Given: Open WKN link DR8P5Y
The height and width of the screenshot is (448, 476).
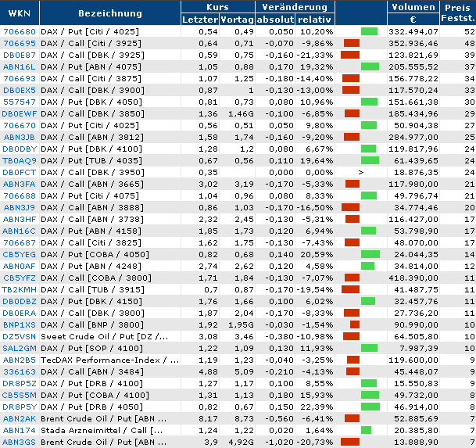Looking at the screenshot, I should [20, 407].
